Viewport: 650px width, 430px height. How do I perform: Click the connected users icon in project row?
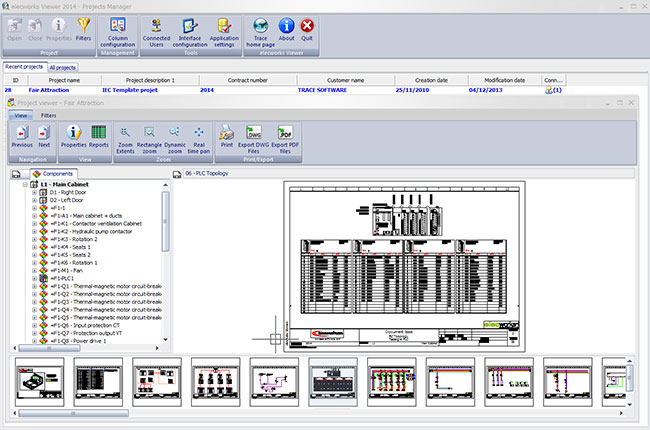pyautogui.click(x=548, y=90)
